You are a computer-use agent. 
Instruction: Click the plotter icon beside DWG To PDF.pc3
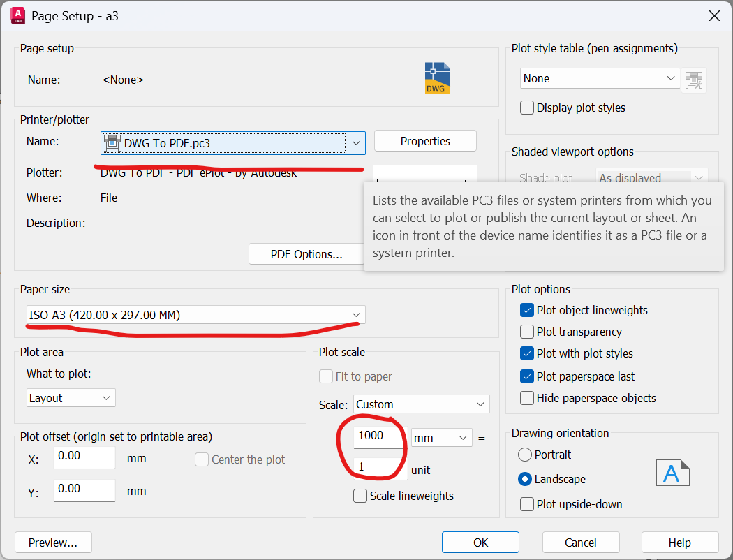click(x=112, y=142)
